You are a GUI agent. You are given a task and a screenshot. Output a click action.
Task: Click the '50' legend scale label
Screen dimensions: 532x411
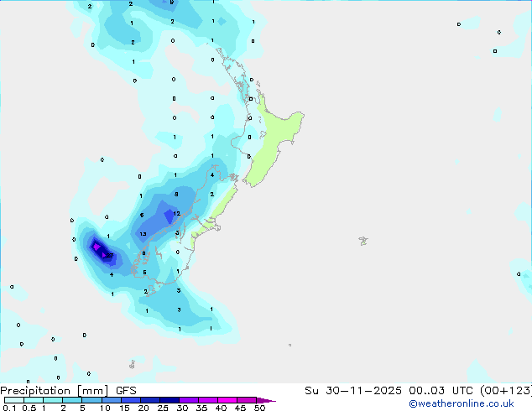259,408
